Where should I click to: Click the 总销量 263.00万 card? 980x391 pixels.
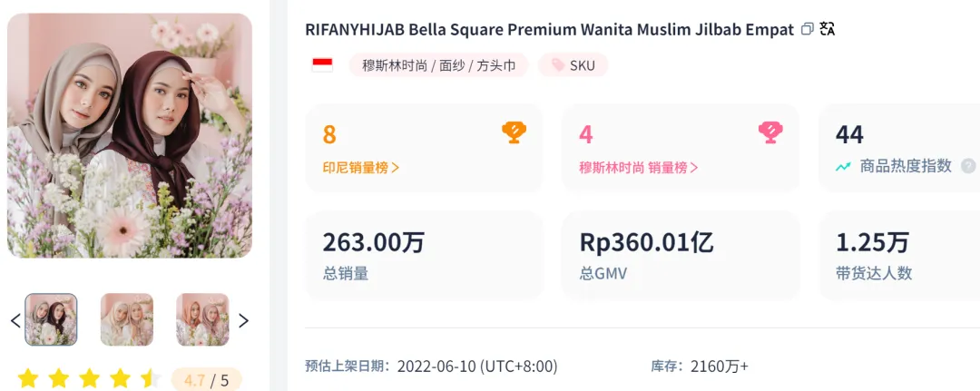[x=424, y=256]
